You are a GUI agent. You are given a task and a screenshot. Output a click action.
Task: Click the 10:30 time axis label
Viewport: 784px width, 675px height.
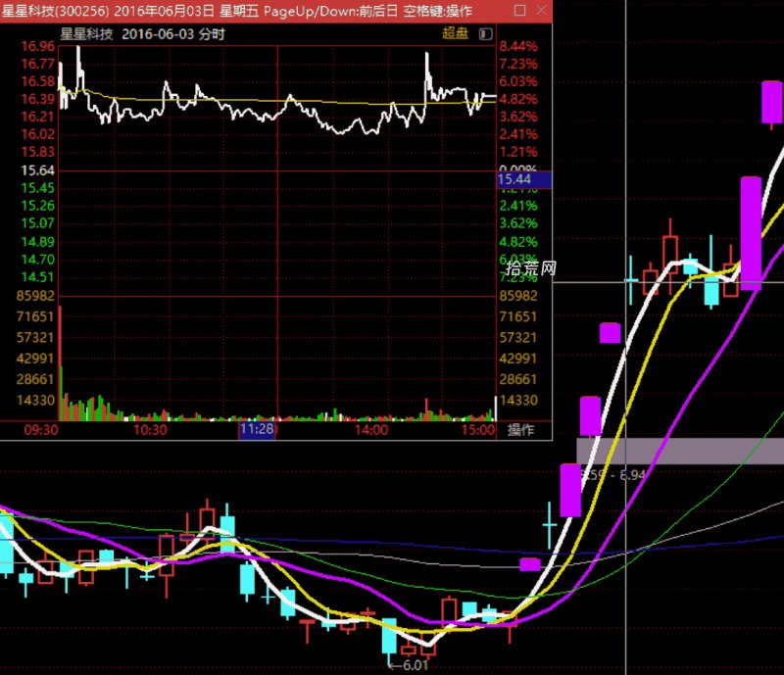150,430
